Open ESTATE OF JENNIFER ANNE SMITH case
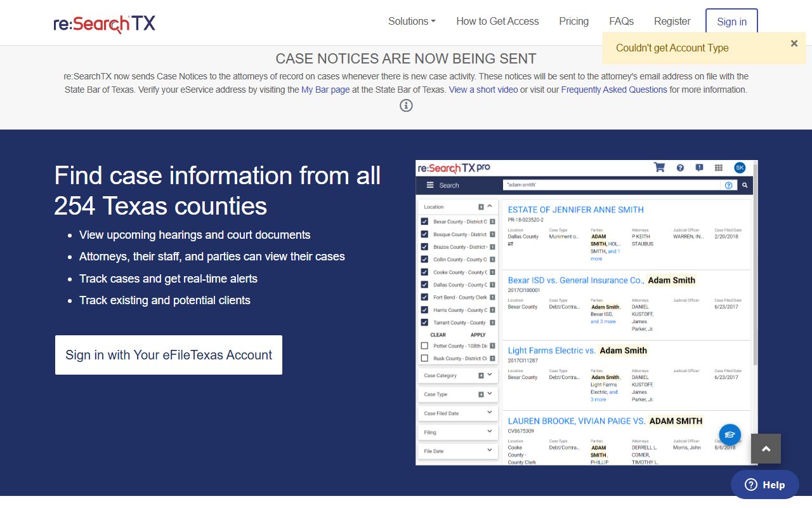Screen dimensions: 812x508 point(575,210)
